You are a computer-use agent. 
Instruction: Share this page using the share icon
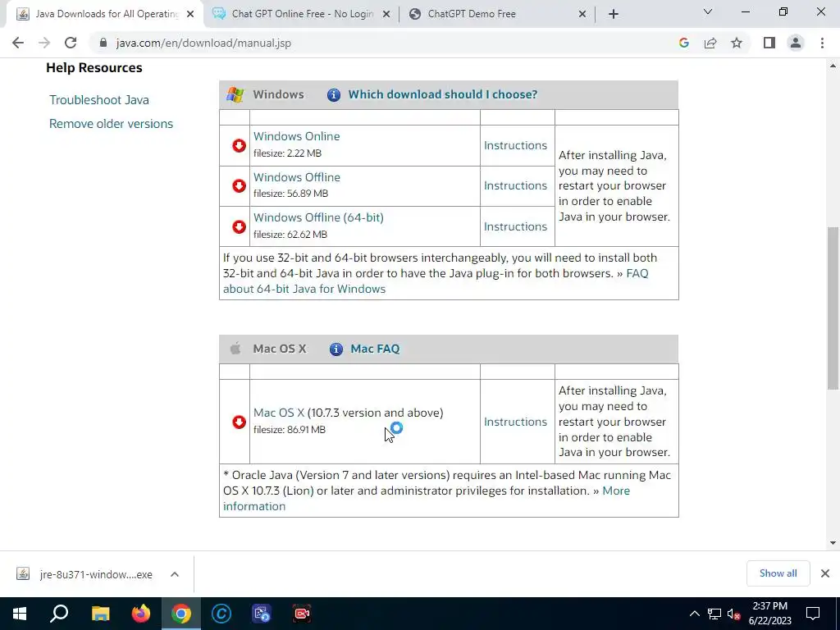tap(710, 43)
